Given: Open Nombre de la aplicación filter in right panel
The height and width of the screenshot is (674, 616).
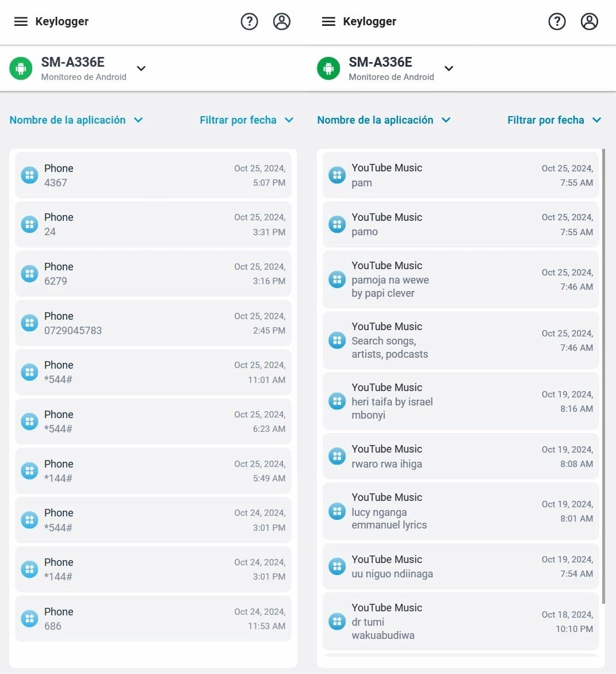Looking at the screenshot, I should tap(384, 120).
